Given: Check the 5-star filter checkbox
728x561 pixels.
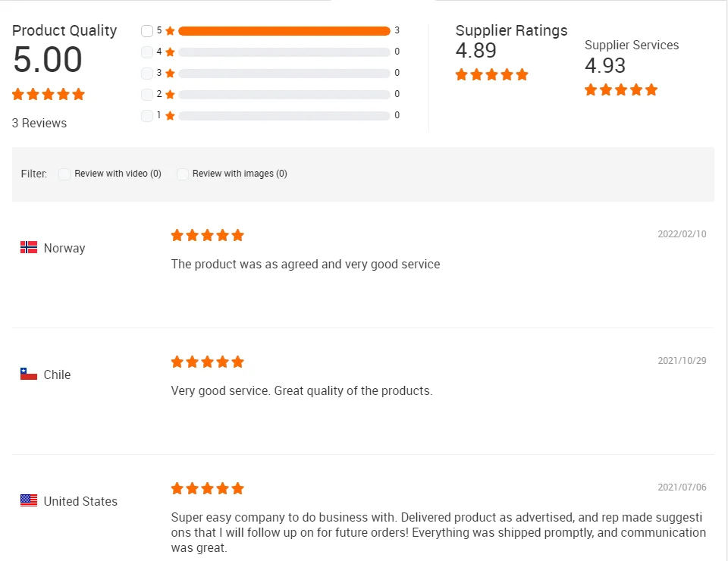Looking at the screenshot, I should [147, 31].
